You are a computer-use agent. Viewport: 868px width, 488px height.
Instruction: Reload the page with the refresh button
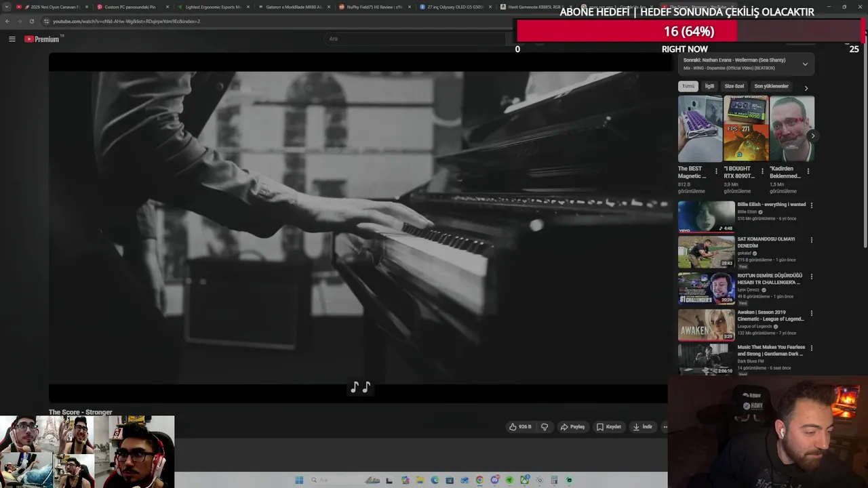pyautogui.click(x=31, y=21)
